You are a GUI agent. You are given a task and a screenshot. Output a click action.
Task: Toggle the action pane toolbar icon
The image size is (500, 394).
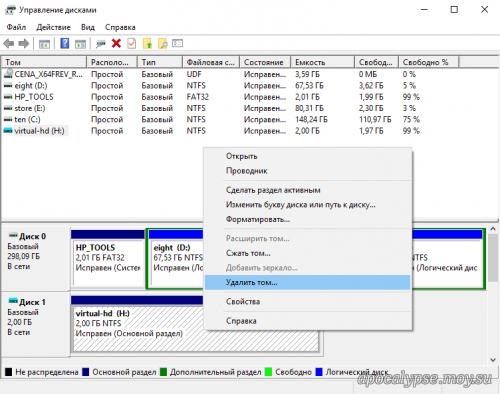click(x=80, y=44)
